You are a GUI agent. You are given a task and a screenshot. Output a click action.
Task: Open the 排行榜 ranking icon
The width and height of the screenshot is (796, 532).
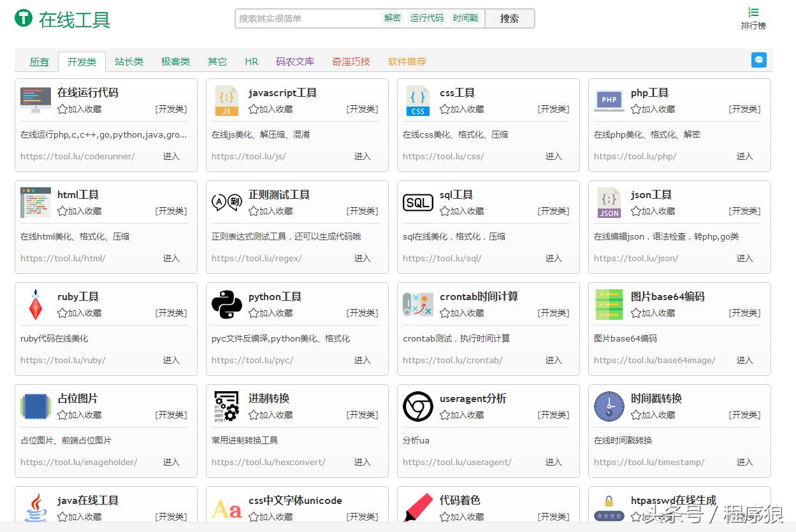point(753,12)
